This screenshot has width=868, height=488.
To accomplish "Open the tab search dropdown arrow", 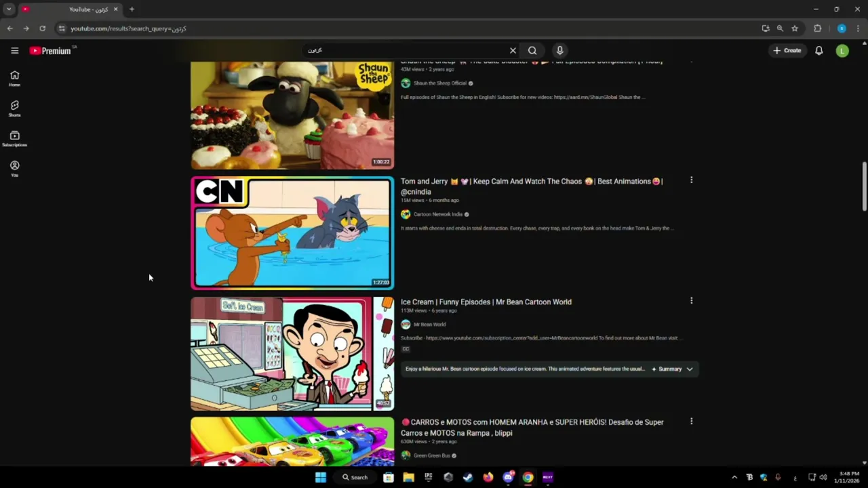I will tap(9, 9).
